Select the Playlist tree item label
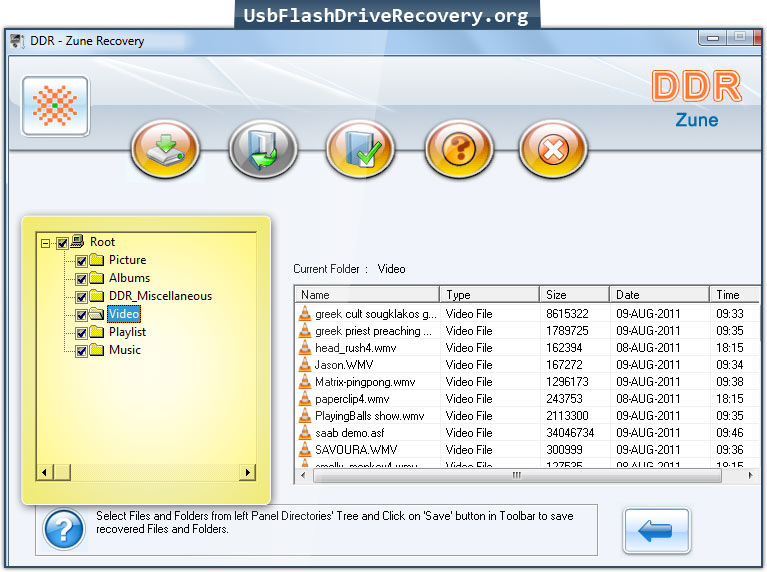 coord(127,332)
